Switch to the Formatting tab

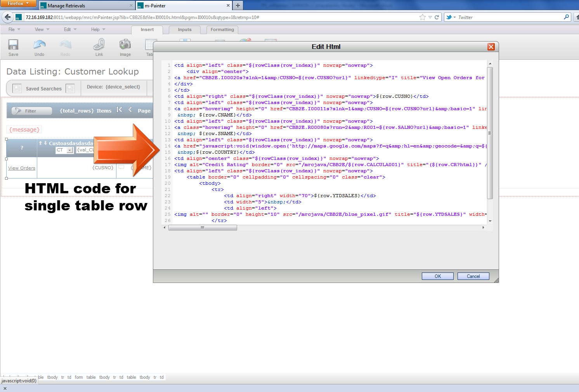coord(222,29)
